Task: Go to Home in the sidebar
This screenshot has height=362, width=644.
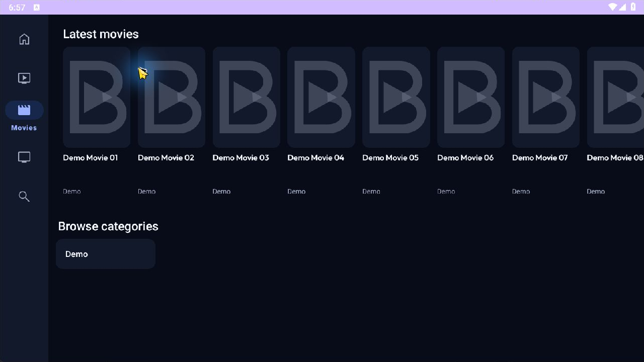Action: pyautogui.click(x=24, y=39)
